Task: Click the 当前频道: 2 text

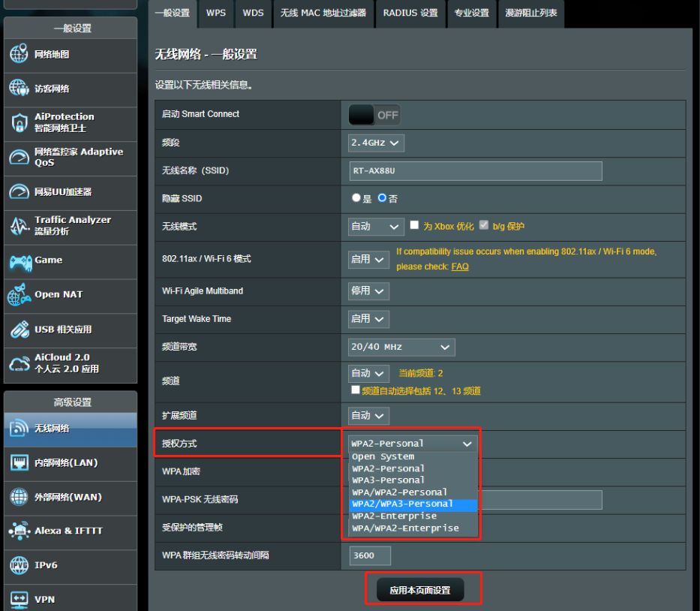Action: coord(421,373)
